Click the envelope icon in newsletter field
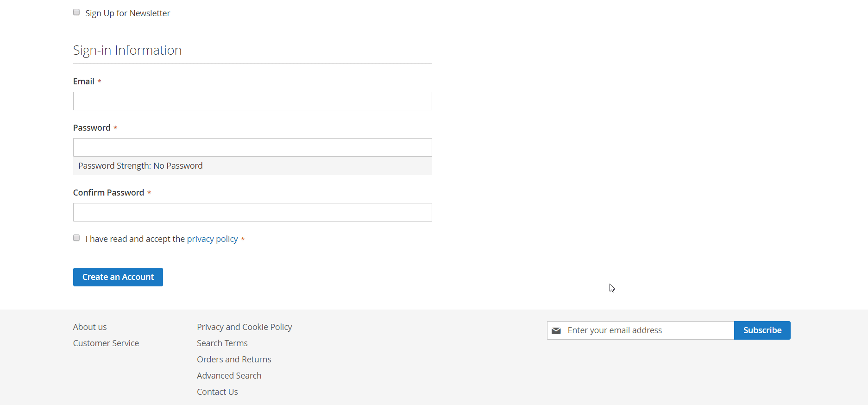The width and height of the screenshot is (868, 405). pos(556,330)
